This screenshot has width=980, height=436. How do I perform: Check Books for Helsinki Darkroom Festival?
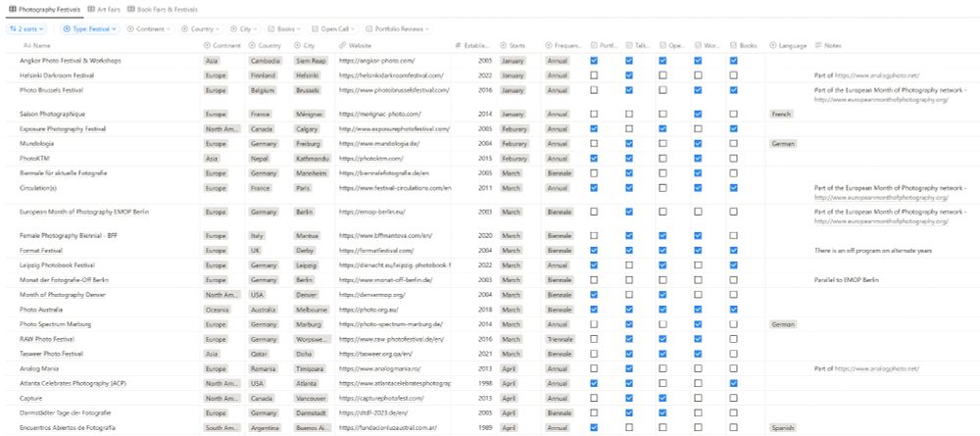coord(733,75)
